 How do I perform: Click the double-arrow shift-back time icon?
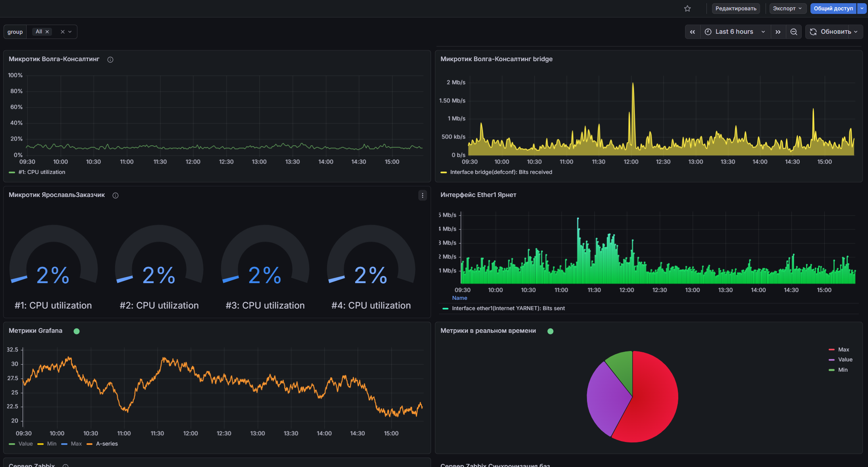tap(693, 31)
